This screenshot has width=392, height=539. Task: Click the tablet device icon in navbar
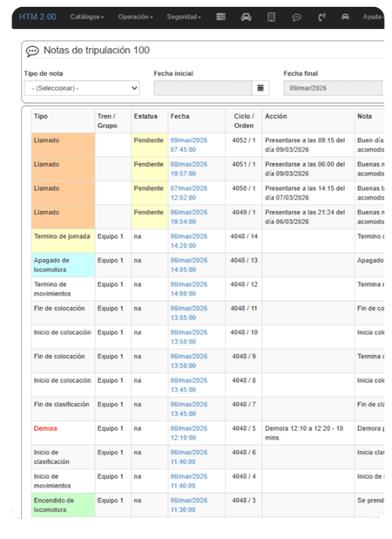coord(271,17)
